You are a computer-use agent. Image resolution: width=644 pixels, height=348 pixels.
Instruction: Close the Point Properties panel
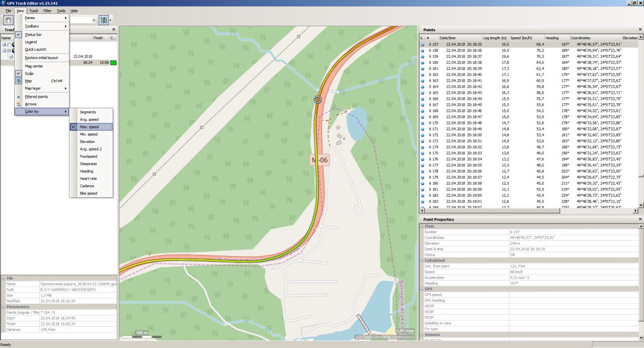pos(640,219)
